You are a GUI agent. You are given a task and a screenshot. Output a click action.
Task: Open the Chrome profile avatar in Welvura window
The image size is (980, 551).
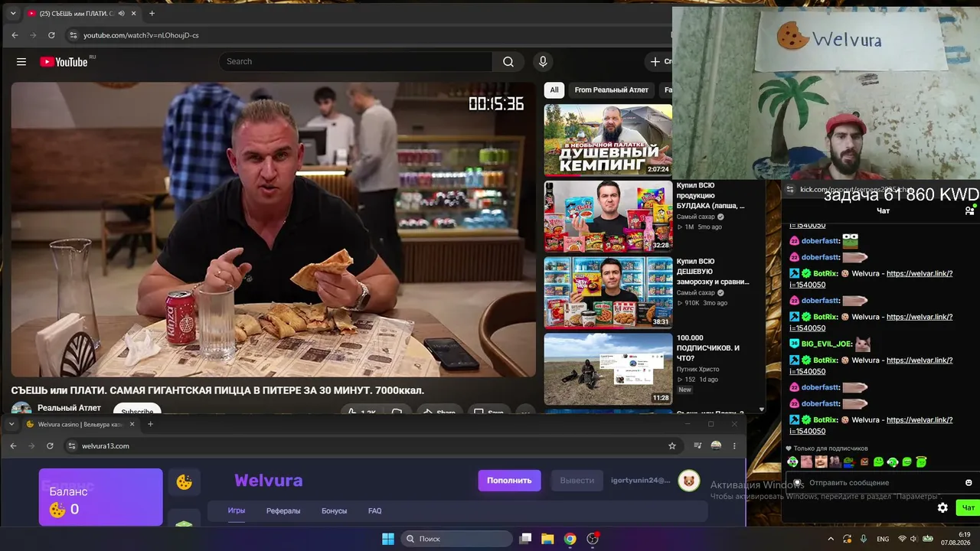716,446
